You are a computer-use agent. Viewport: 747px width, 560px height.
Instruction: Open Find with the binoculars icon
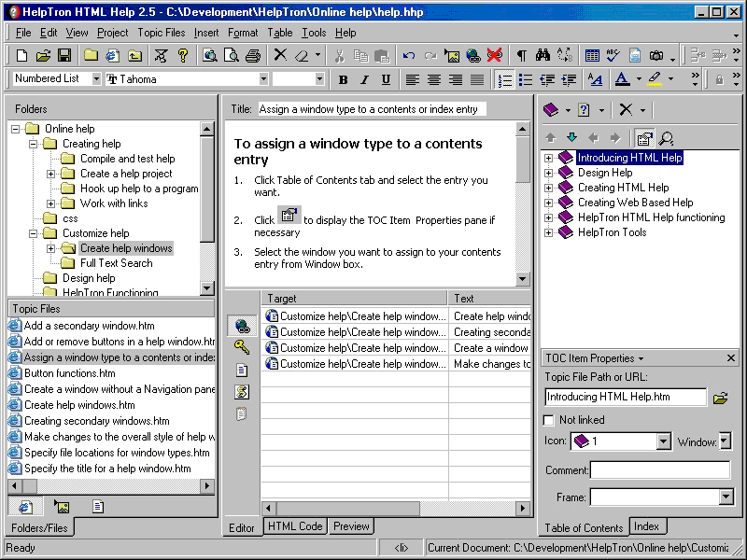543,56
